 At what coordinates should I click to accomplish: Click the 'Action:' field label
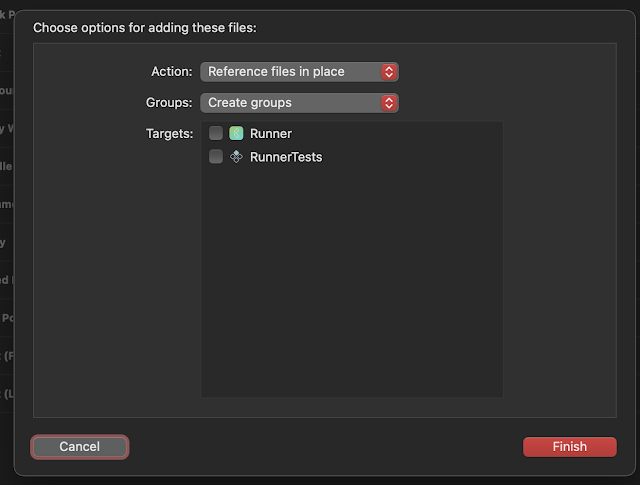click(x=171, y=72)
